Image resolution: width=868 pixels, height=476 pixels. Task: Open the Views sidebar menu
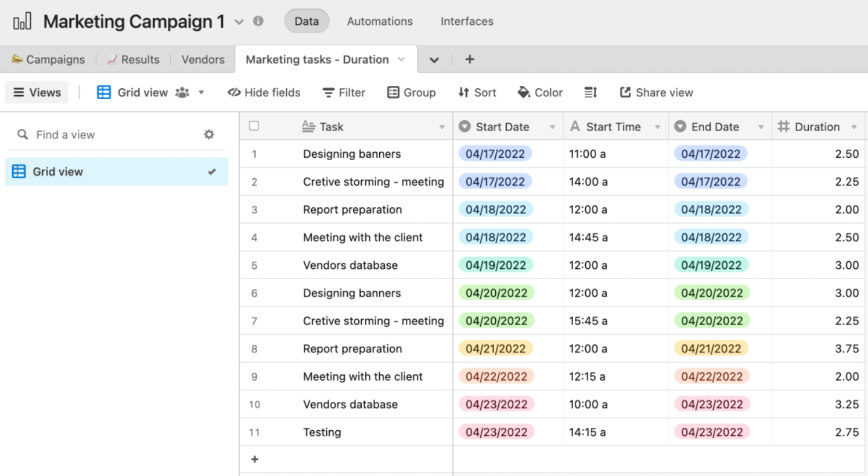[36, 92]
